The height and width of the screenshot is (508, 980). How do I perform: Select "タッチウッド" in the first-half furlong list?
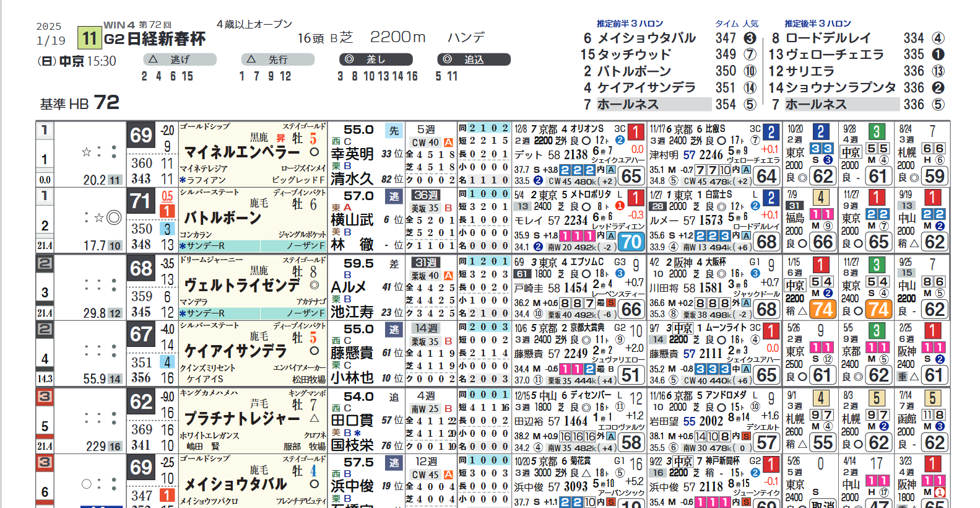pyautogui.click(x=634, y=55)
